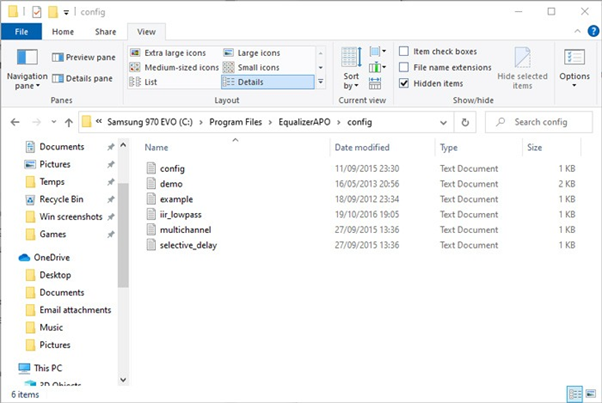Toggle the Preview pane

pos(83,57)
